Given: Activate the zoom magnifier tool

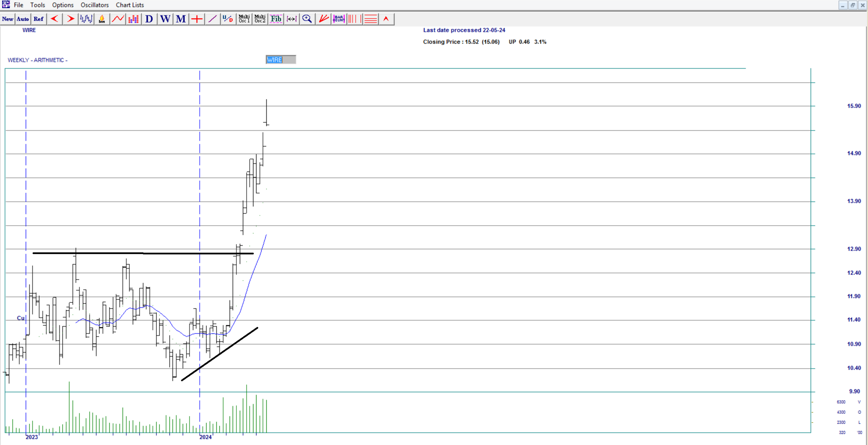Looking at the screenshot, I should (x=307, y=19).
